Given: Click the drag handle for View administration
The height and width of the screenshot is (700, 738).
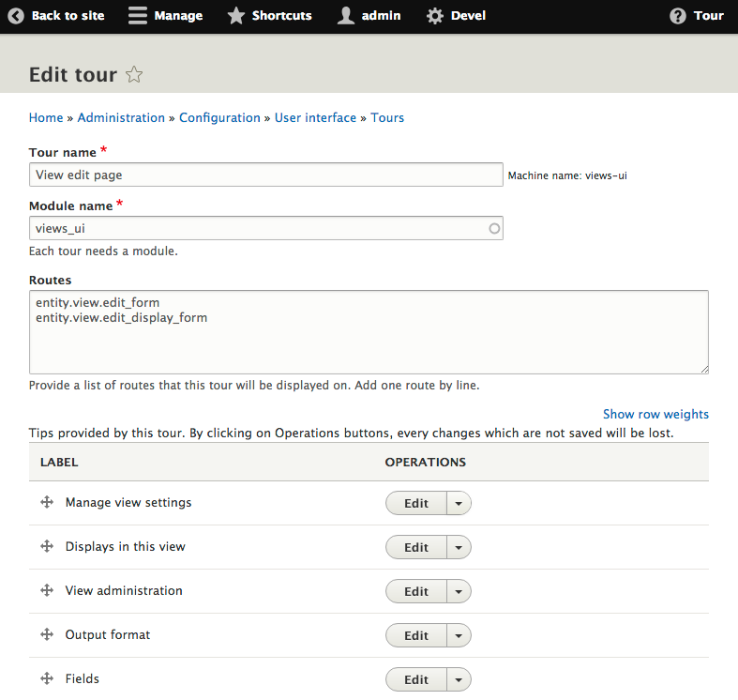Looking at the screenshot, I should point(47,590).
